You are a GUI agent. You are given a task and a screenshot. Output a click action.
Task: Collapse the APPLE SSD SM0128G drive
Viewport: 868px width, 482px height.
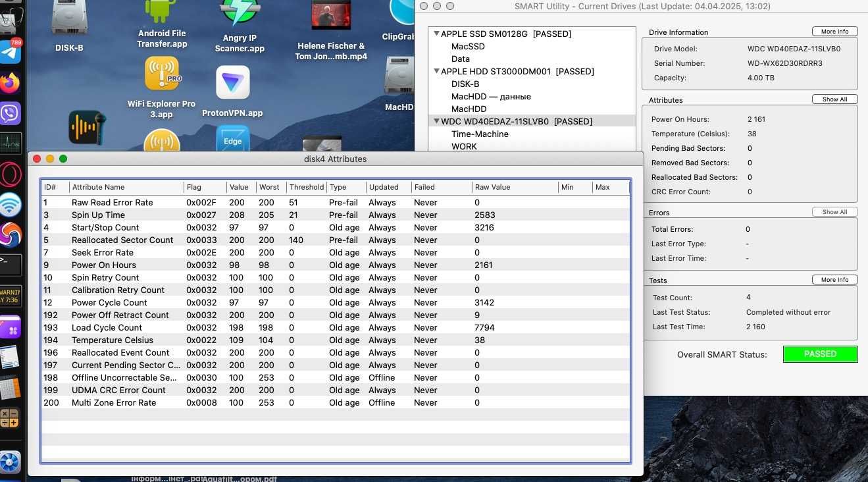[x=436, y=34]
